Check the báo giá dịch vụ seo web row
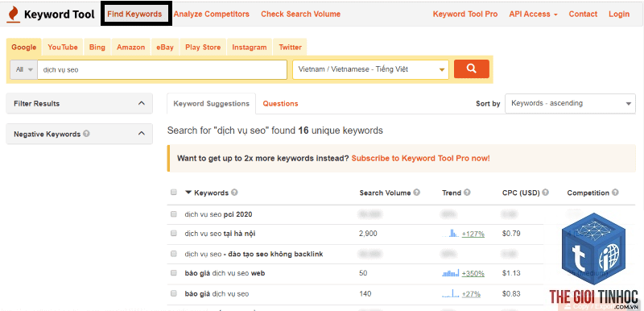This screenshot has height=311, width=644. (x=173, y=273)
